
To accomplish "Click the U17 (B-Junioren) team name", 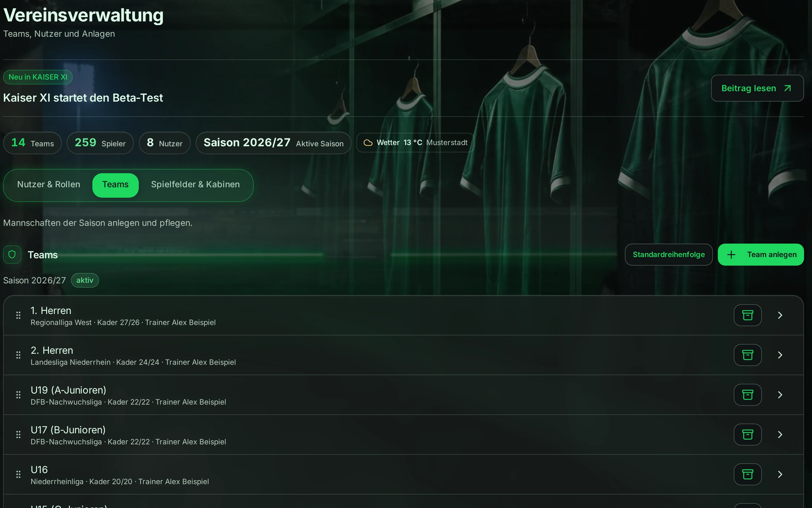I will tap(68, 430).
